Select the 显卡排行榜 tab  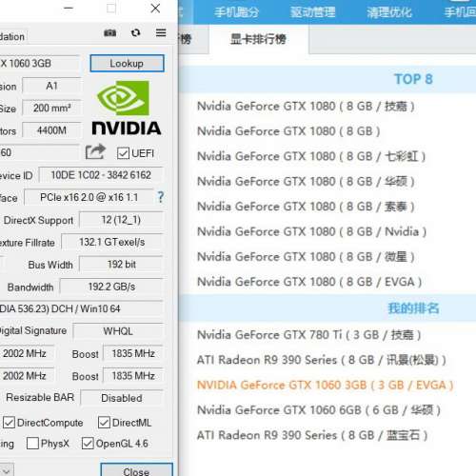point(258,39)
